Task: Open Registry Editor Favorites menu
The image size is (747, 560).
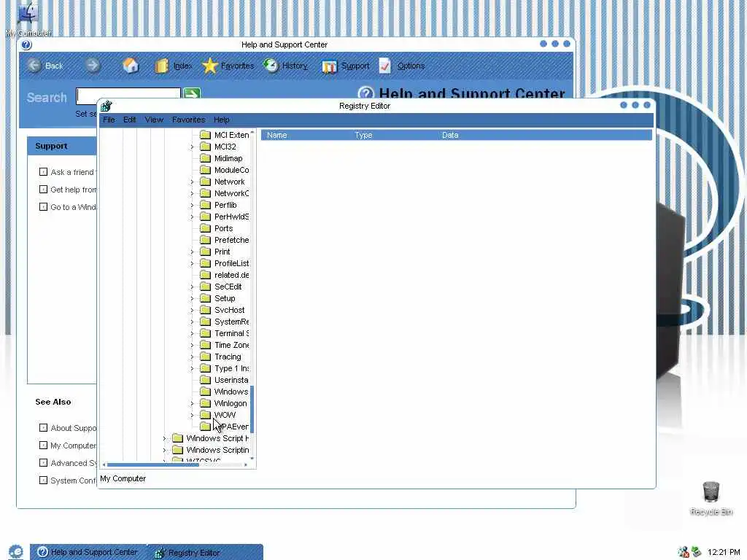Action: click(189, 120)
